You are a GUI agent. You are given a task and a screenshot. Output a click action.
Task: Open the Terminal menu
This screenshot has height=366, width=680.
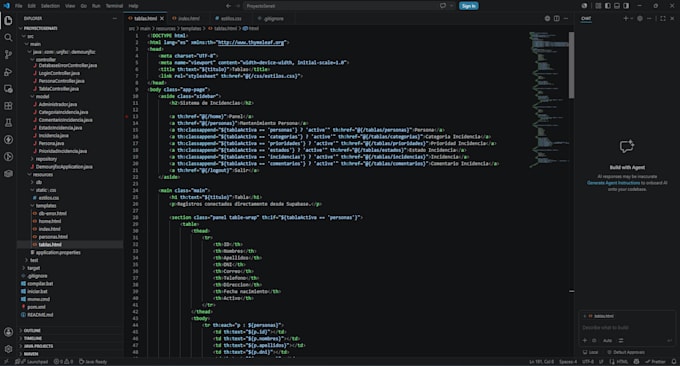114,6
